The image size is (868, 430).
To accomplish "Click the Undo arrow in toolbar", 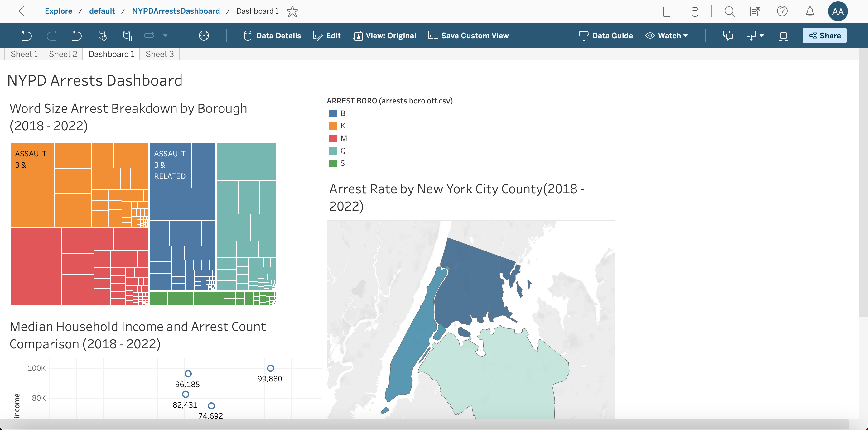I will (x=27, y=35).
